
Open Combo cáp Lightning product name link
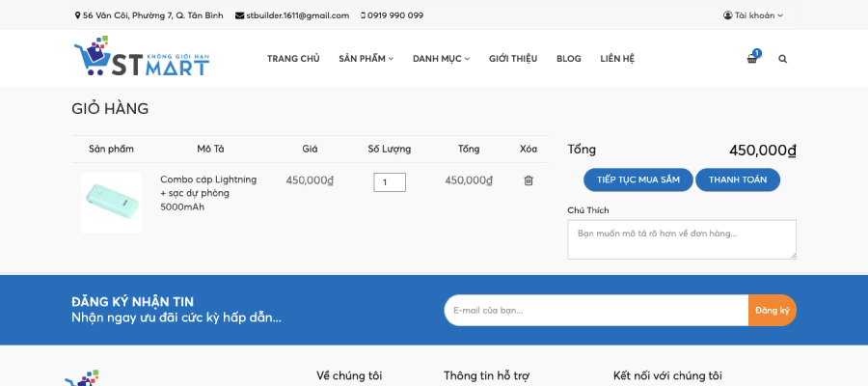click(x=208, y=193)
